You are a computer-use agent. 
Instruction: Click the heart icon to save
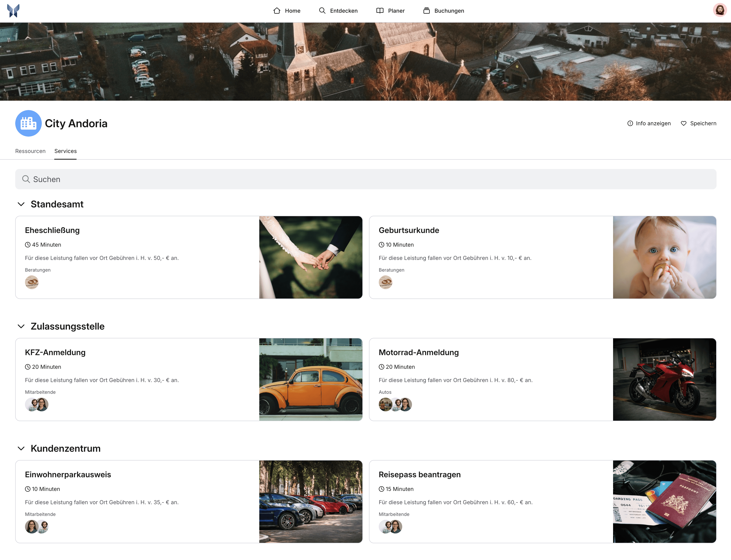coord(683,123)
